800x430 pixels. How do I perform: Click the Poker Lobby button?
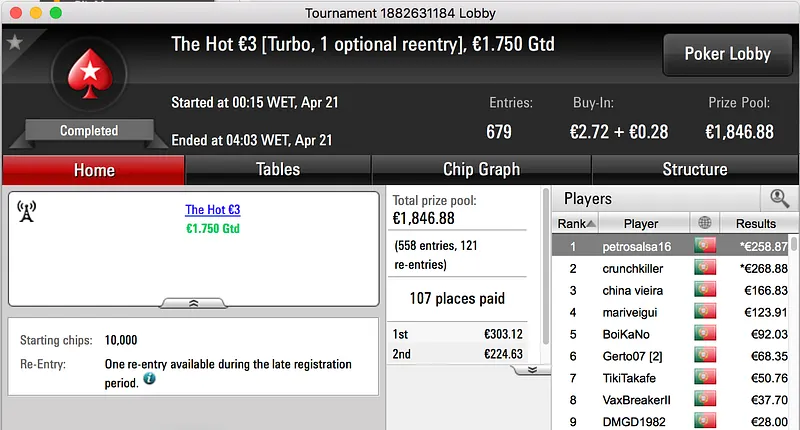tap(727, 54)
